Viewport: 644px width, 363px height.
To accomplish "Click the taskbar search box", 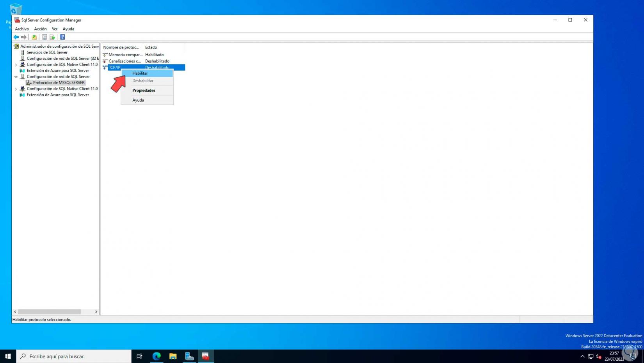I will pyautogui.click(x=74, y=356).
